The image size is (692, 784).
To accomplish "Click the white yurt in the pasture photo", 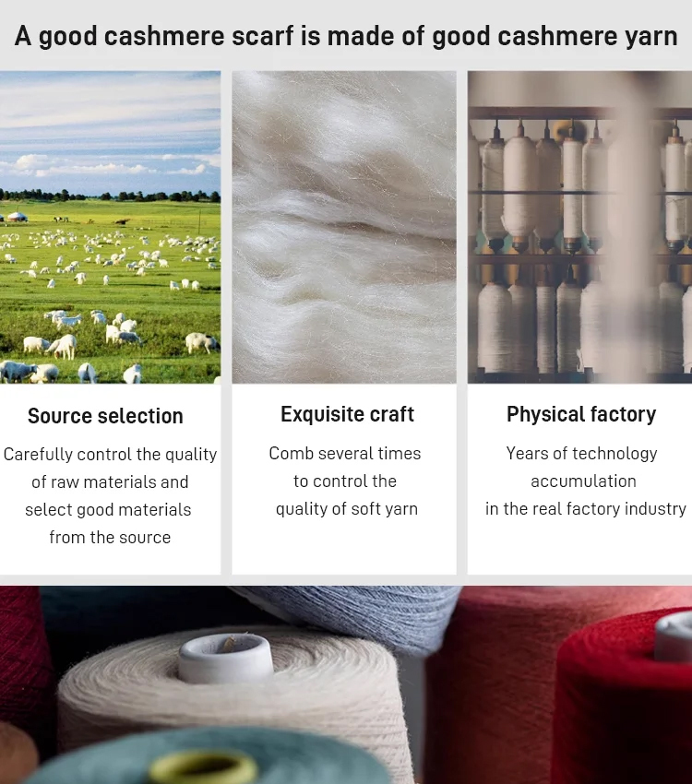I will coord(16,217).
